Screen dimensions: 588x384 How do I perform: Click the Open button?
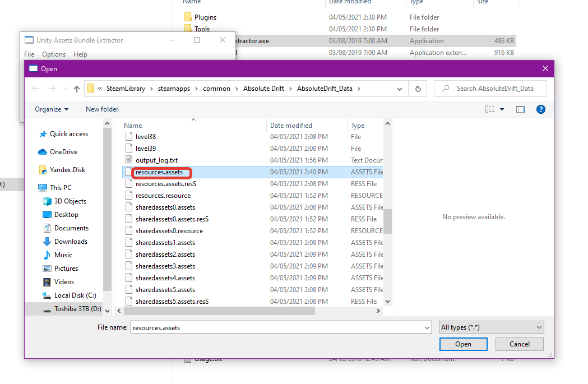[463, 344]
